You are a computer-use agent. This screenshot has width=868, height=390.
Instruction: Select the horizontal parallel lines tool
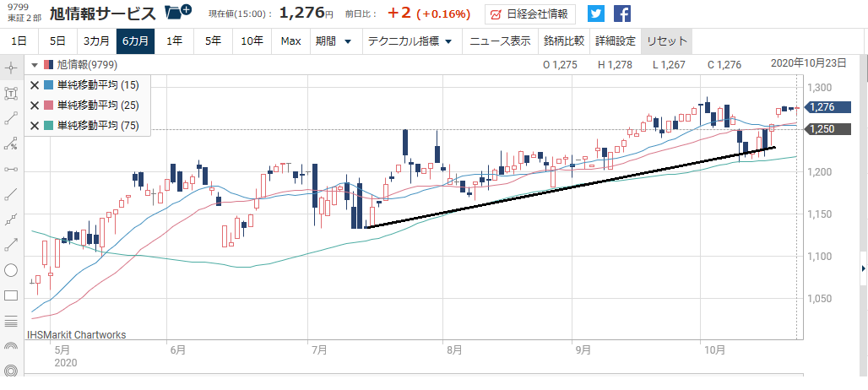click(x=11, y=321)
